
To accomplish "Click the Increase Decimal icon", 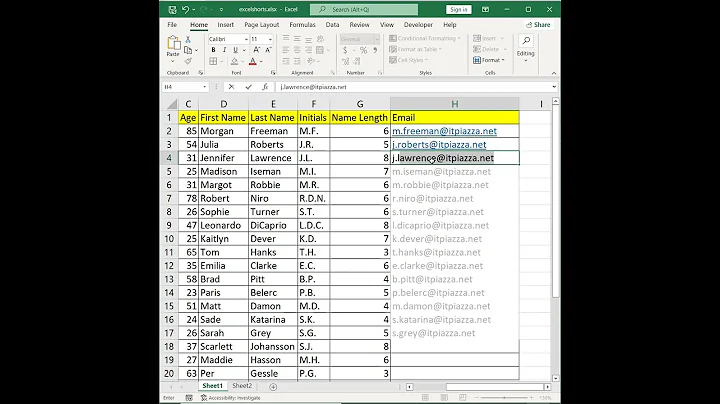I will pyautogui.click(x=345, y=61).
